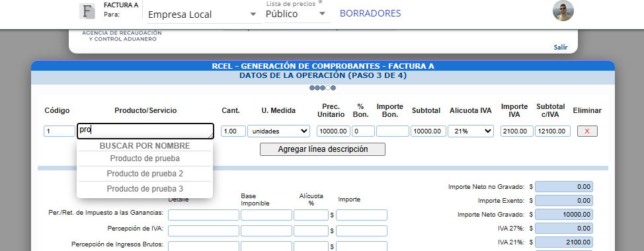Screen dimensions: 644x251
Task: Click the Ganancias Detalle field
Action: click(x=203, y=215)
